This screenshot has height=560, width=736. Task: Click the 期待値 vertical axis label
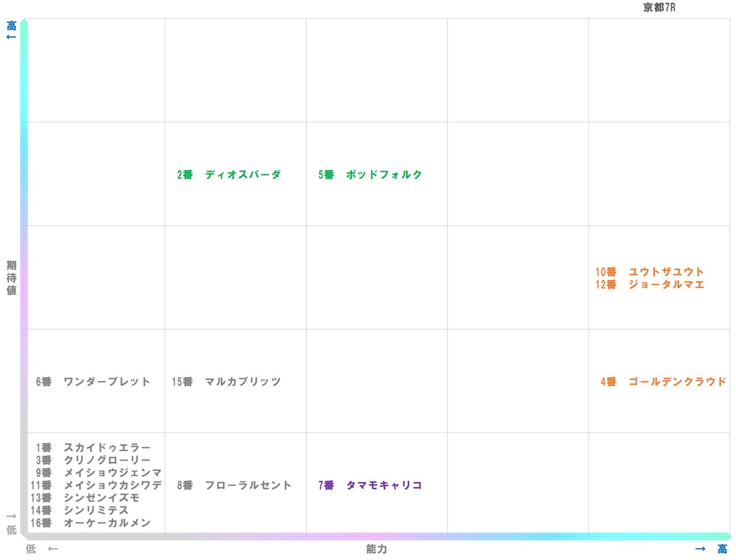(10, 277)
